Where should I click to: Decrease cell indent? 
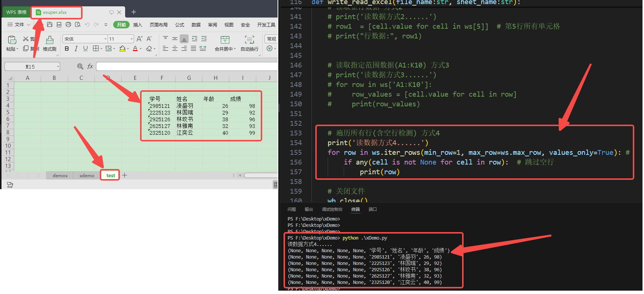pyautogui.click(x=195, y=38)
